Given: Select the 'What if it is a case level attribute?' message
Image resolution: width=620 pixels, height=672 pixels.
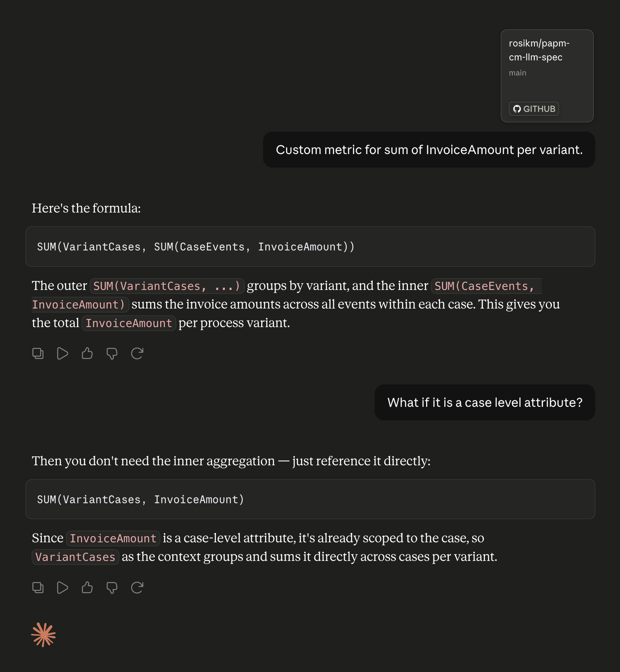Looking at the screenshot, I should [x=485, y=403].
